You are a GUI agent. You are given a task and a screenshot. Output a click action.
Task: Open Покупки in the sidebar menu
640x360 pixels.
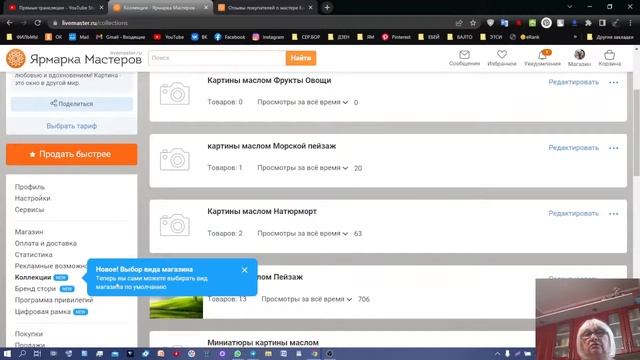coord(29,334)
